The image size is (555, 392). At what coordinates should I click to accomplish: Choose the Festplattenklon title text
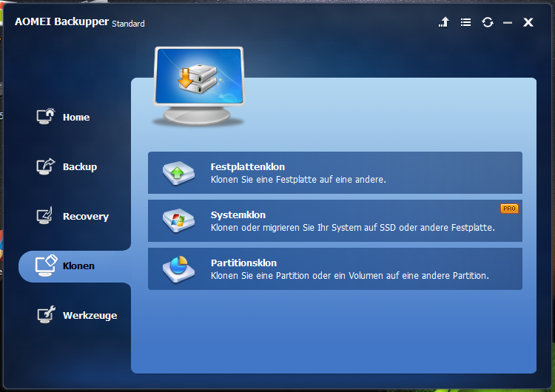click(x=247, y=166)
